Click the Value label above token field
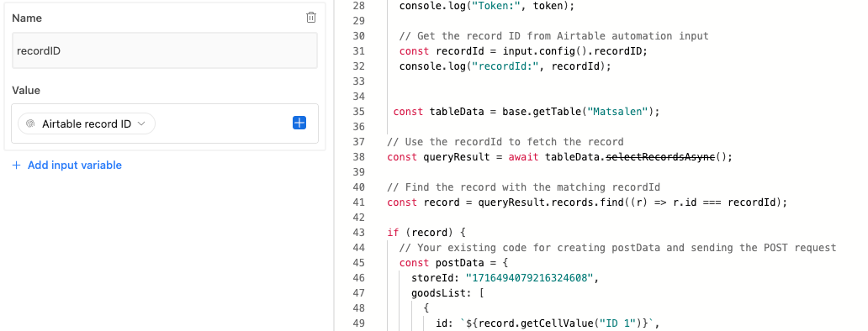 pos(26,90)
